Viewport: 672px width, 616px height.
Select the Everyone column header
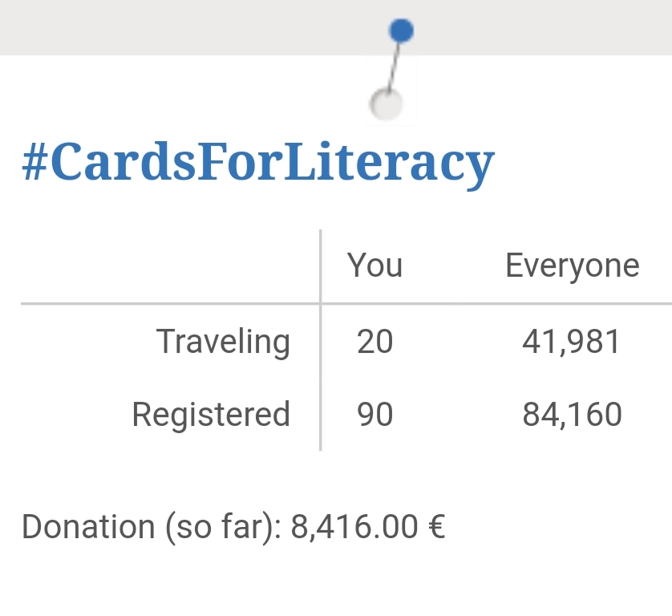pos(572,266)
